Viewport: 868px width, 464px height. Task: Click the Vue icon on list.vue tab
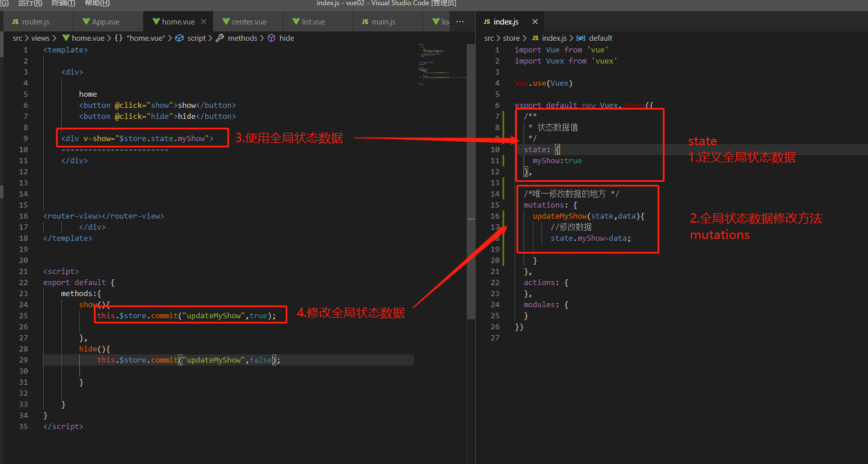pos(296,22)
